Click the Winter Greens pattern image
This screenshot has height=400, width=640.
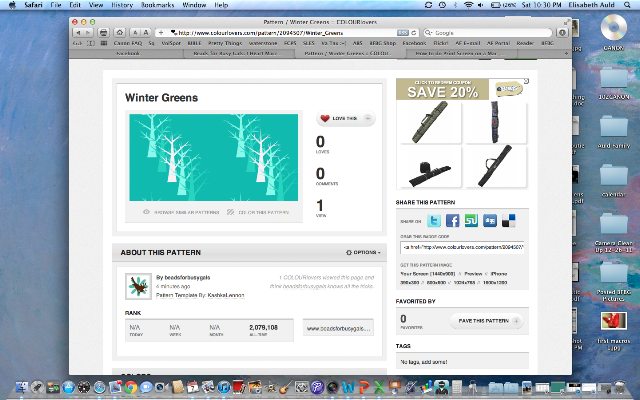coord(213,158)
